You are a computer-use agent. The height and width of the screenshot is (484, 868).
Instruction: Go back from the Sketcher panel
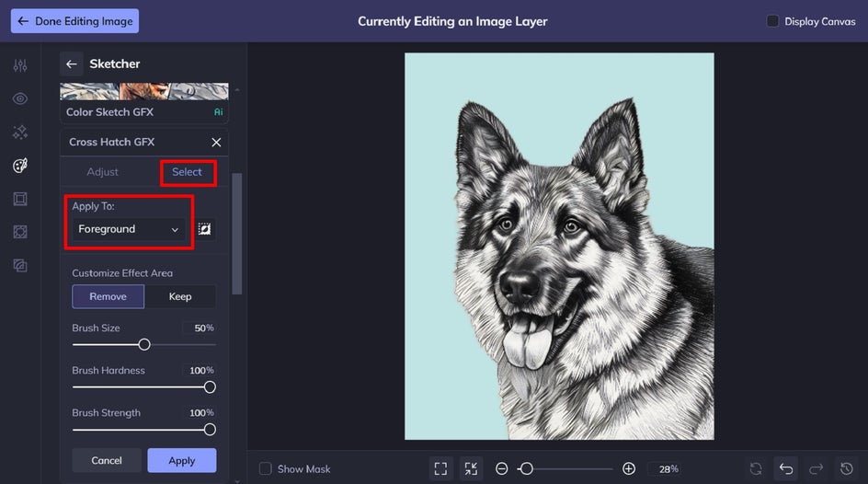72,64
